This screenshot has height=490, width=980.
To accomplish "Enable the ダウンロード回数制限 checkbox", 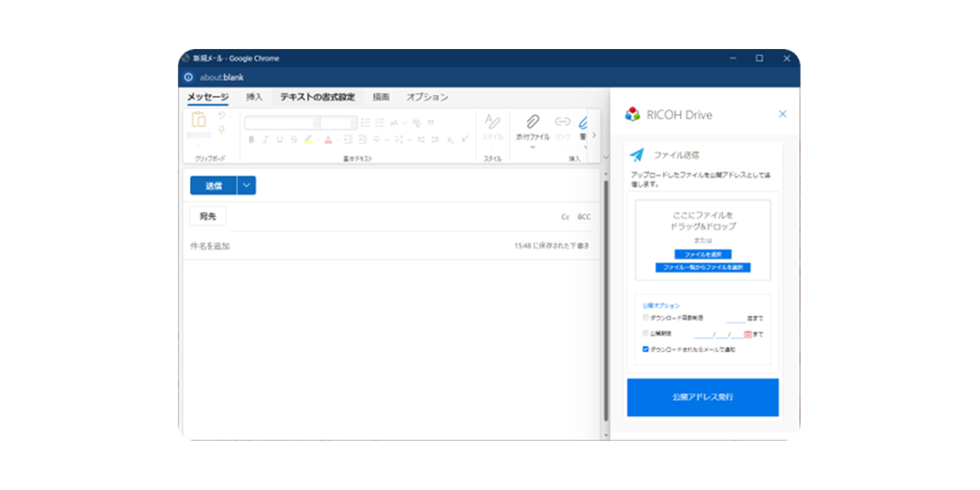I will (645, 317).
